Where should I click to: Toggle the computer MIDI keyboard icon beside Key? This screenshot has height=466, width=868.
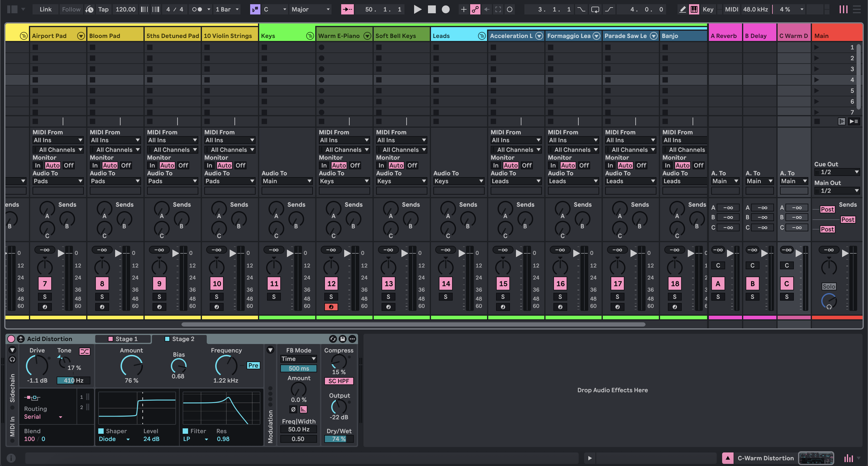click(x=694, y=9)
